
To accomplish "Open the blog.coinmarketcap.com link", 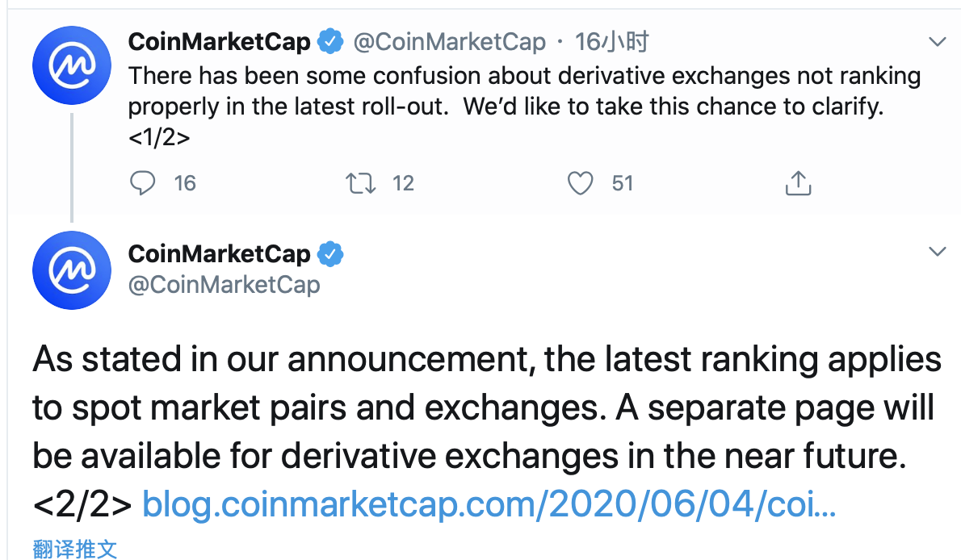I will tap(489, 504).
